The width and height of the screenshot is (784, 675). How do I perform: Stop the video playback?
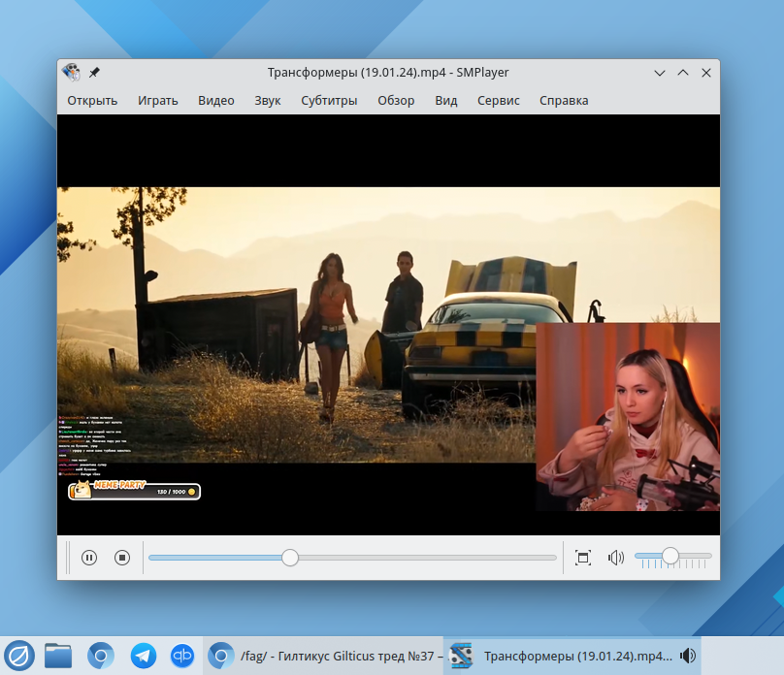point(122,557)
